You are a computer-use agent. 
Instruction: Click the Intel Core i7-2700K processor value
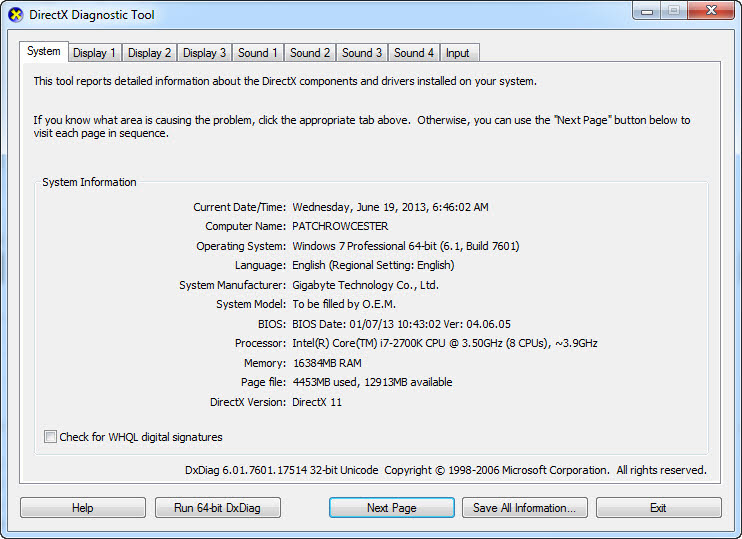(445, 343)
